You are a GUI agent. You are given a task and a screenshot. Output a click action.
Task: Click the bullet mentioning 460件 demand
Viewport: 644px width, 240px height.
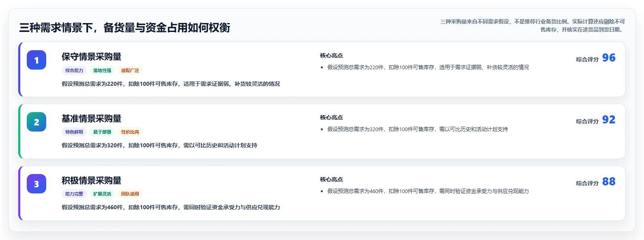tap(428, 191)
